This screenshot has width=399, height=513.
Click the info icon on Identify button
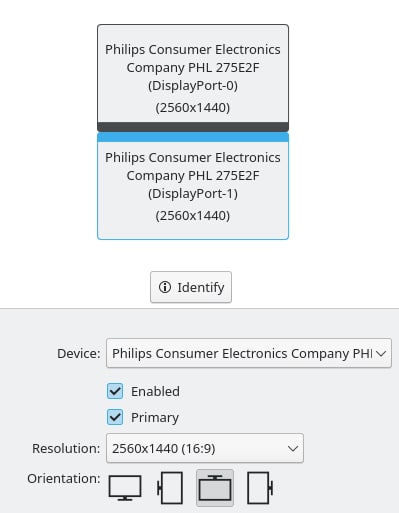point(165,287)
